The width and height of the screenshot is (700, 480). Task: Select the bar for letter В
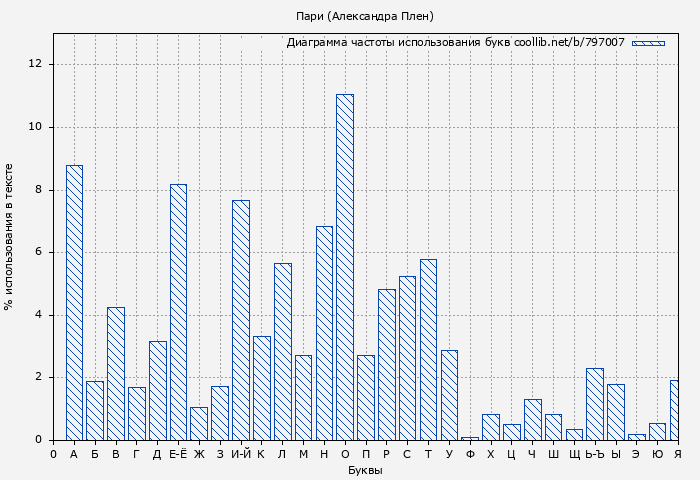click(116, 373)
